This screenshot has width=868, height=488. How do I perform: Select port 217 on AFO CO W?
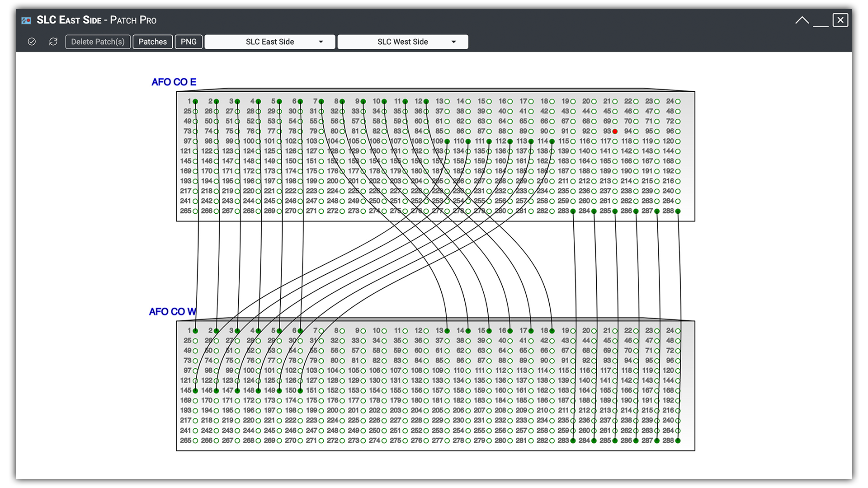tap(195, 421)
